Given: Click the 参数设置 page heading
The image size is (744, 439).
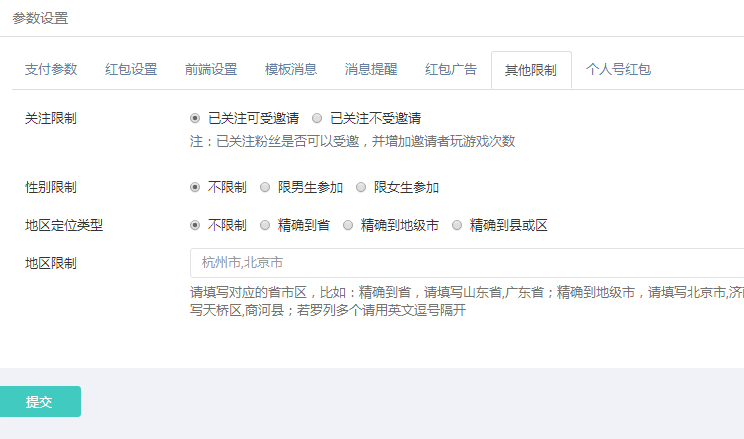Looking at the screenshot, I should [41, 18].
